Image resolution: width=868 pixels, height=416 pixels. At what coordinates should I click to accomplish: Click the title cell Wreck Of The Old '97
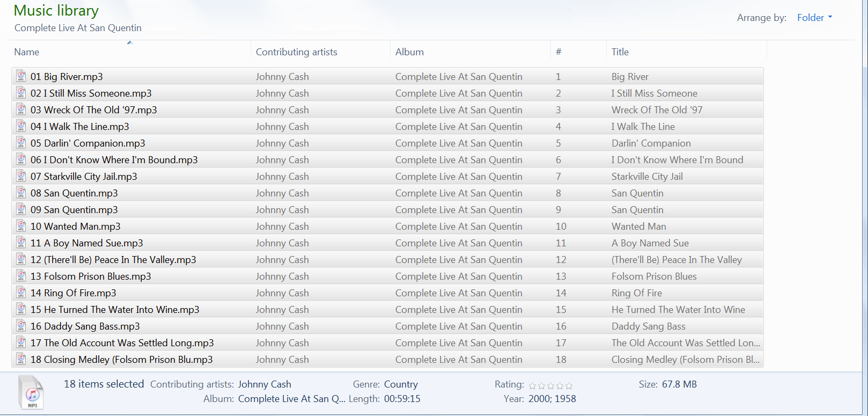pyautogui.click(x=657, y=110)
